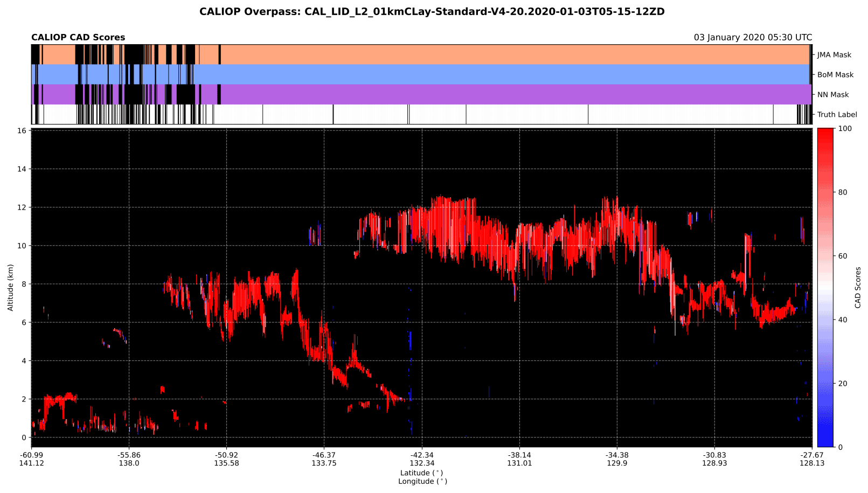Click the Longitude axis title
The image size is (868, 493).
[x=422, y=482]
